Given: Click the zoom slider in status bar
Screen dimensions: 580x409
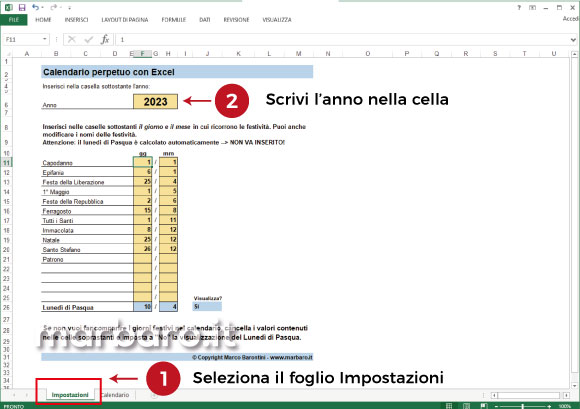Looking at the screenshot, I should pos(522,406).
